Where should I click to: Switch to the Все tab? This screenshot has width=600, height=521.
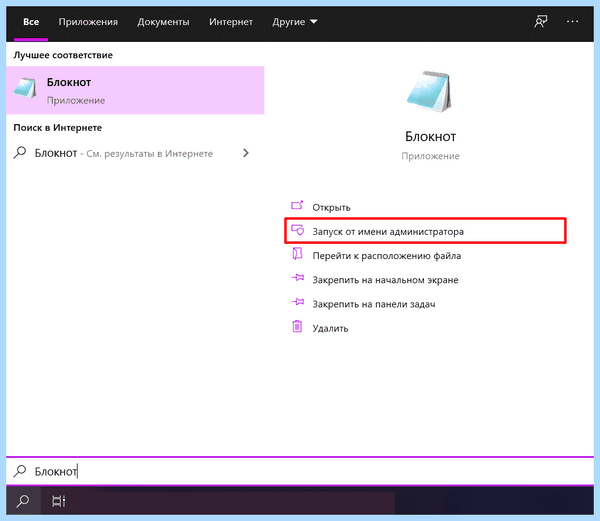pos(31,22)
